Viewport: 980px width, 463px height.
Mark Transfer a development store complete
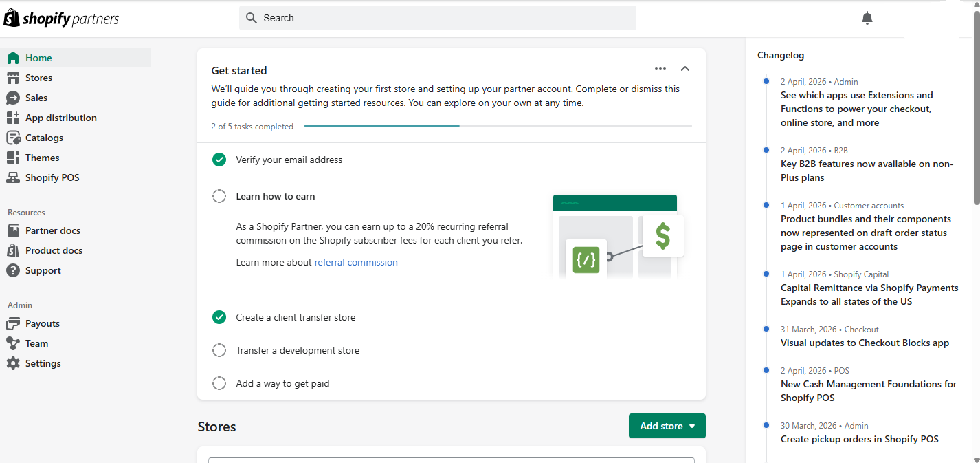click(219, 349)
